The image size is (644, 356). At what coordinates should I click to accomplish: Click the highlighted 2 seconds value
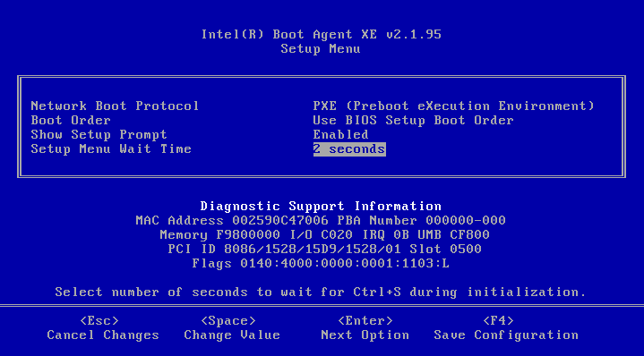pos(349,148)
